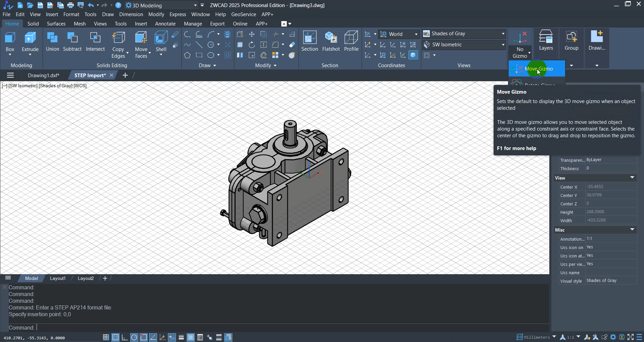Toggle dynamic UCS in status bar
This screenshot has height=342, width=644.
point(162,337)
